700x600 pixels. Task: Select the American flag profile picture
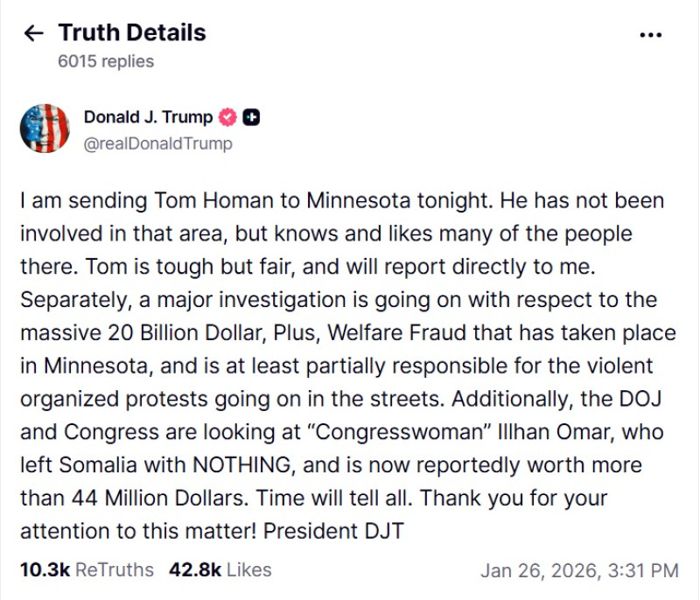pos(44,129)
